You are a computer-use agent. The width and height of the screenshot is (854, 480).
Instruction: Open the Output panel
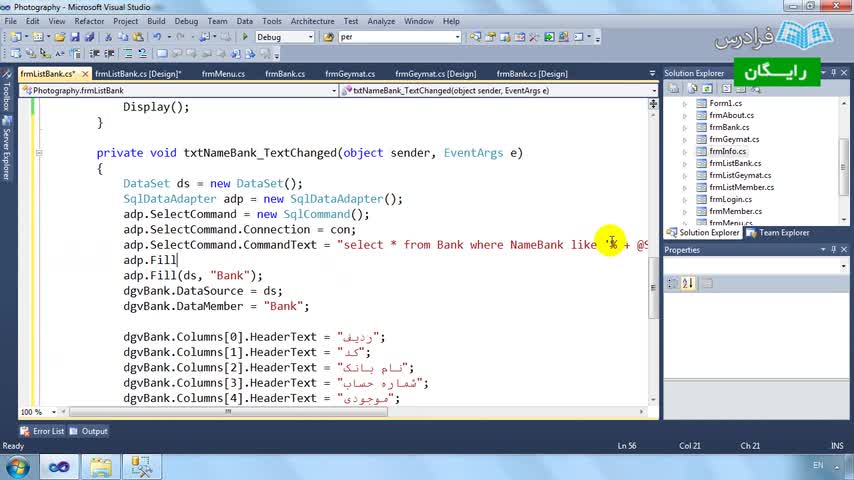pos(89,431)
